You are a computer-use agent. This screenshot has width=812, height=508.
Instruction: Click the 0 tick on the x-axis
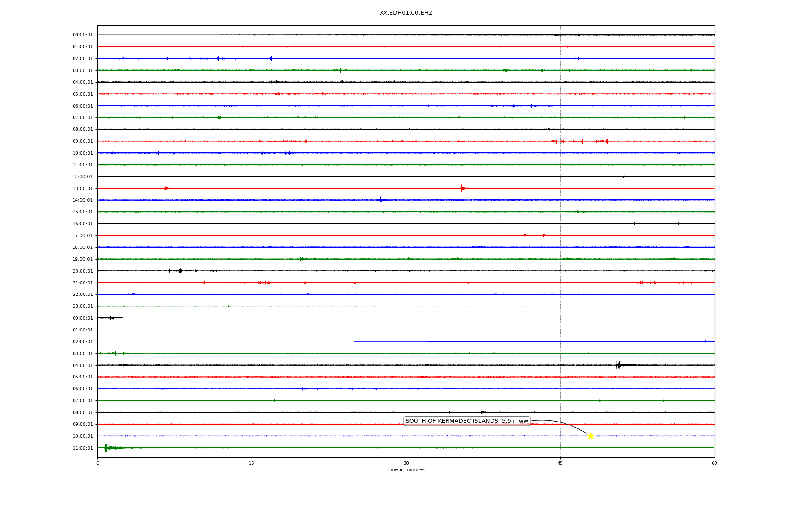coord(98,463)
